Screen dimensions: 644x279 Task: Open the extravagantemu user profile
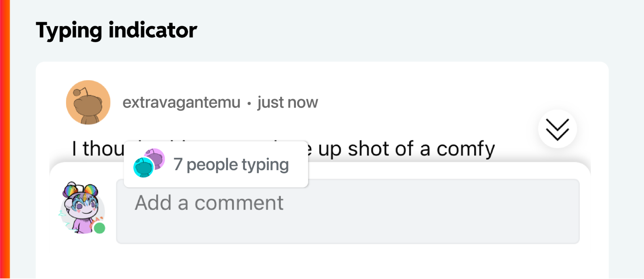click(180, 102)
